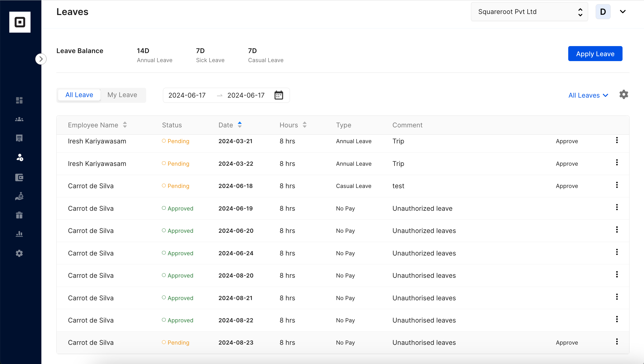Switch to the All Leave tab
The image size is (644, 364).
pyautogui.click(x=79, y=95)
